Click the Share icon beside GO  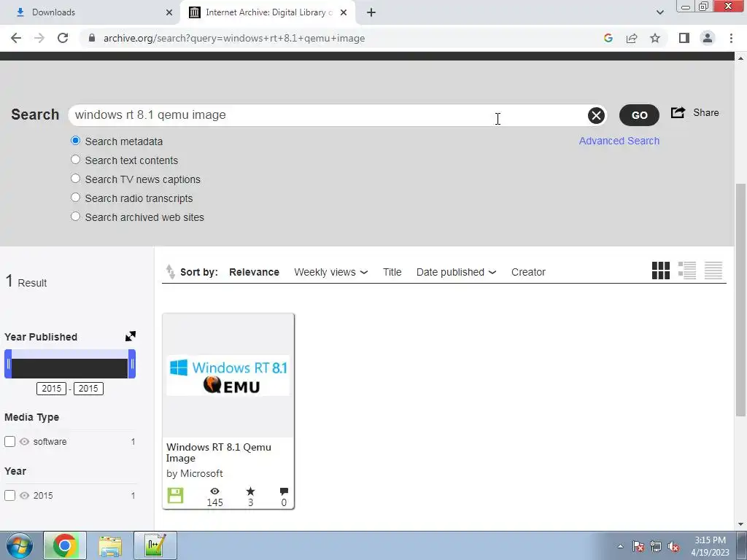pyautogui.click(x=678, y=112)
